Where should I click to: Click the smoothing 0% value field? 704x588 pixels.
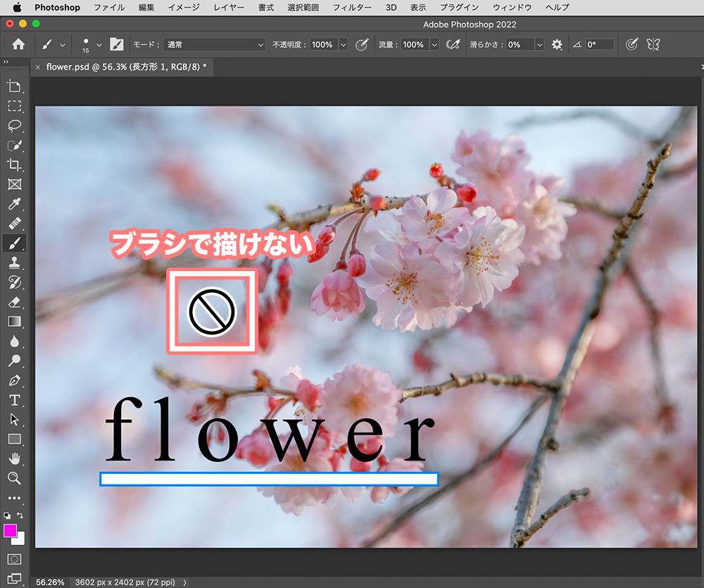pos(520,44)
